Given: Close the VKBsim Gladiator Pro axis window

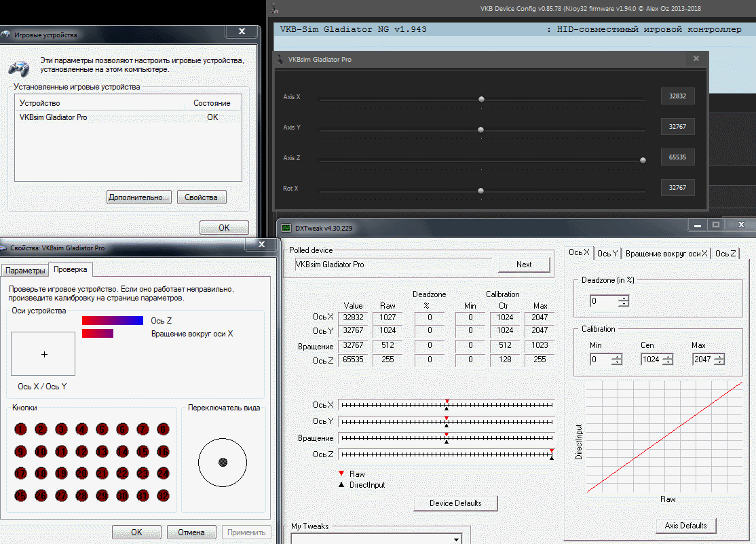Looking at the screenshot, I should 696,59.
